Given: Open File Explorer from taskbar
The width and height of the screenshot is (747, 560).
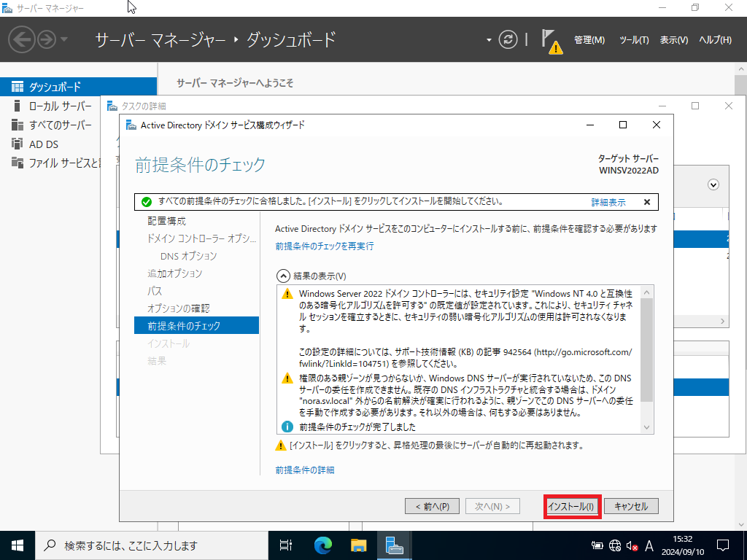Looking at the screenshot, I should point(358,545).
